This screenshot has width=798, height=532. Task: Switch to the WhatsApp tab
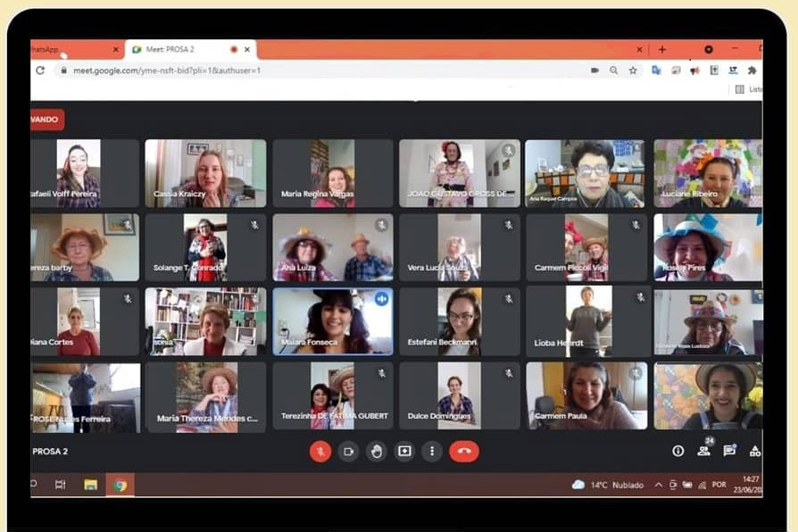tap(71, 49)
